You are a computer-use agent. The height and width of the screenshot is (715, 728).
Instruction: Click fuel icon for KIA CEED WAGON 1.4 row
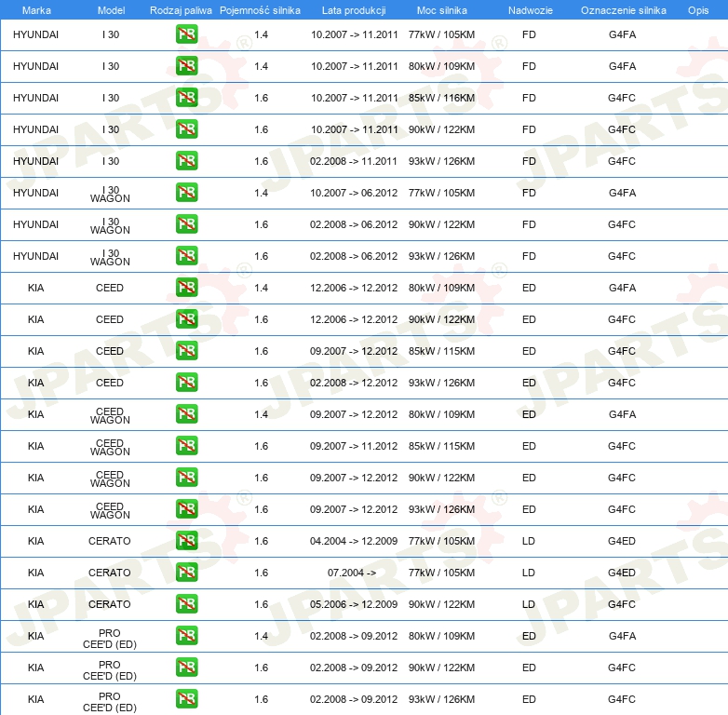186,414
